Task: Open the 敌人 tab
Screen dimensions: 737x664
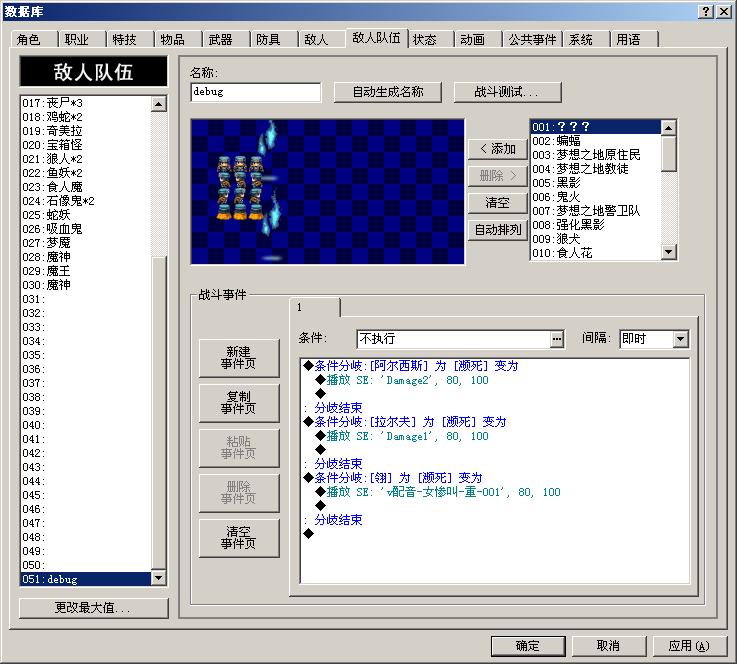Action: [x=321, y=39]
